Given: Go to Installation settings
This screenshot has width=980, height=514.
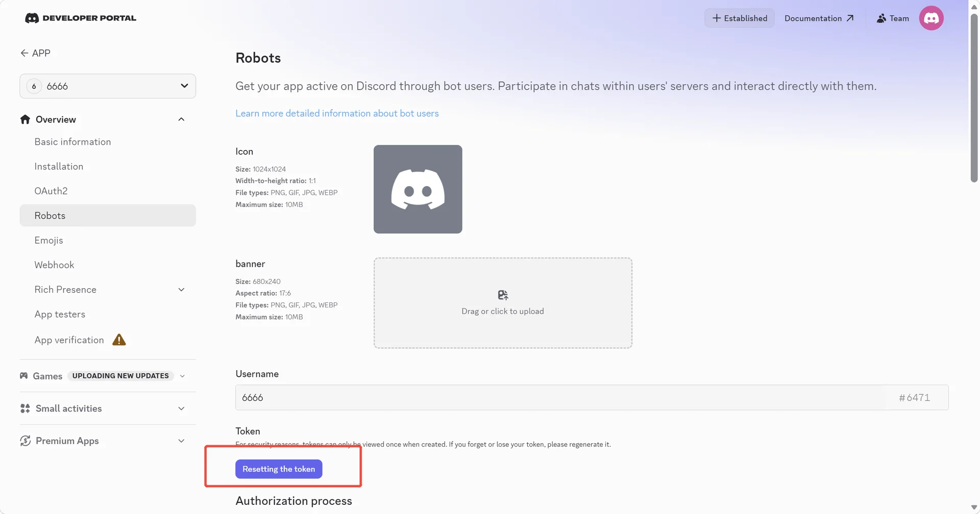Looking at the screenshot, I should 59,166.
